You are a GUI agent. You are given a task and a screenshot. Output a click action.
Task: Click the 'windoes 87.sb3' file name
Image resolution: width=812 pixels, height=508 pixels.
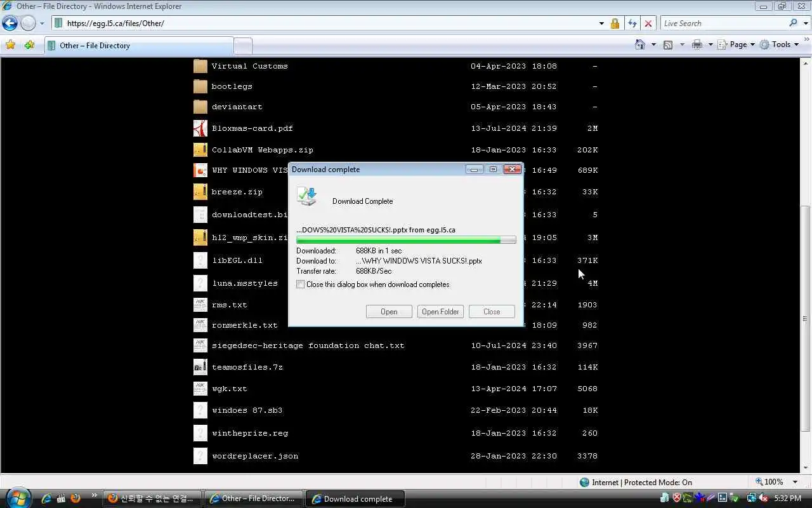[x=247, y=410]
